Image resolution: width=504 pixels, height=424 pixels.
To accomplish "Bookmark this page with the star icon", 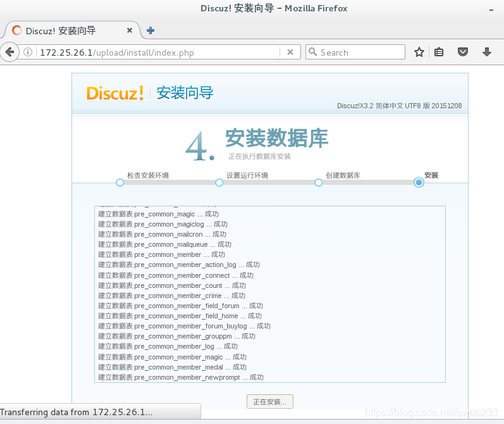I will pyautogui.click(x=419, y=52).
